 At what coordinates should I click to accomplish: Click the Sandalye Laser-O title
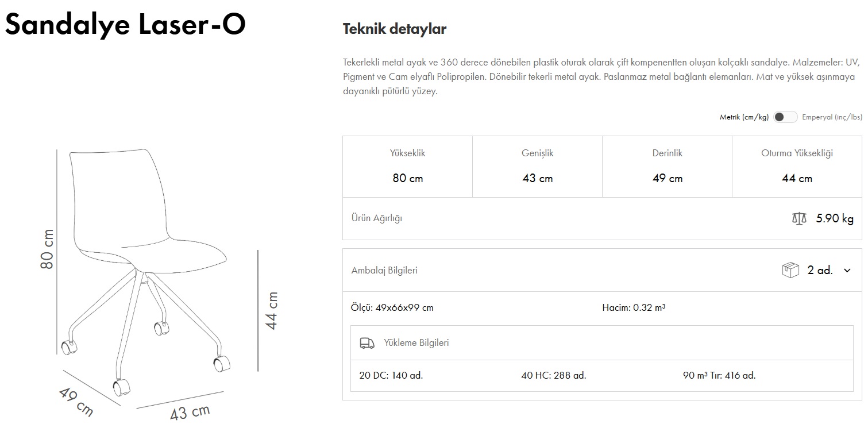[x=125, y=25]
